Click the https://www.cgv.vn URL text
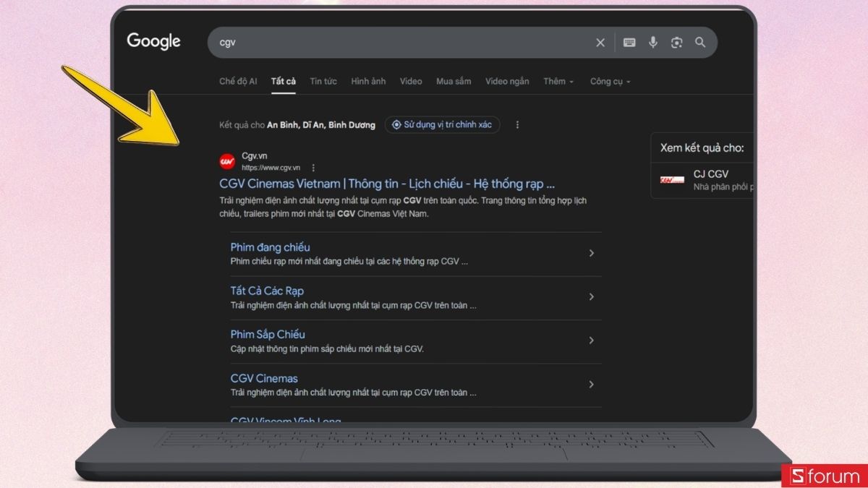The width and height of the screenshot is (868, 488). click(x=271, y=168)
